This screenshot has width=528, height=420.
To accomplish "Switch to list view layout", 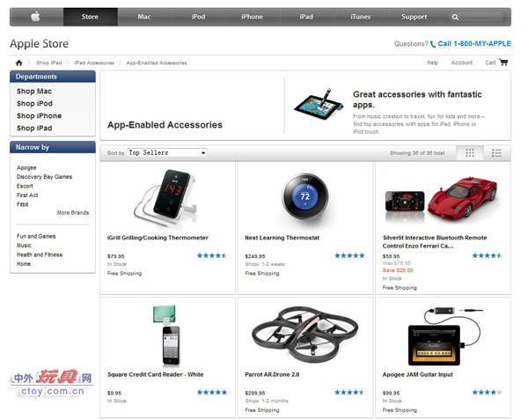I will [x=496, y=153].
